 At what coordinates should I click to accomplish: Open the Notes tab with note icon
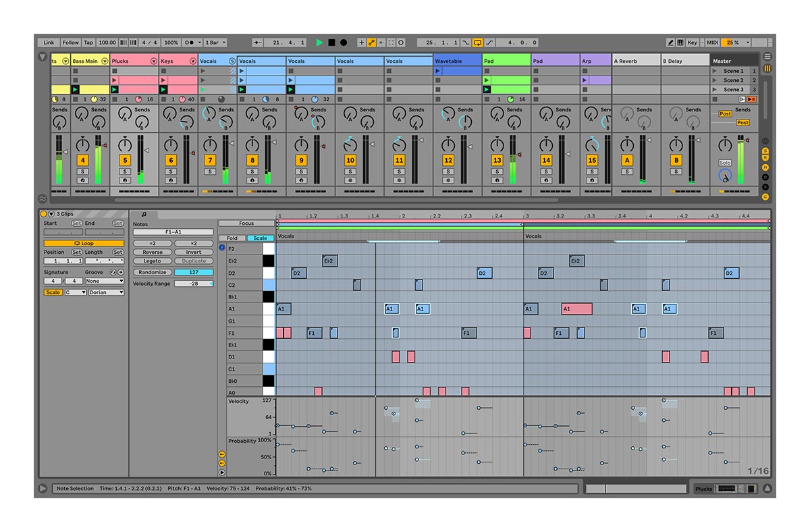click(x=144, y=214)
